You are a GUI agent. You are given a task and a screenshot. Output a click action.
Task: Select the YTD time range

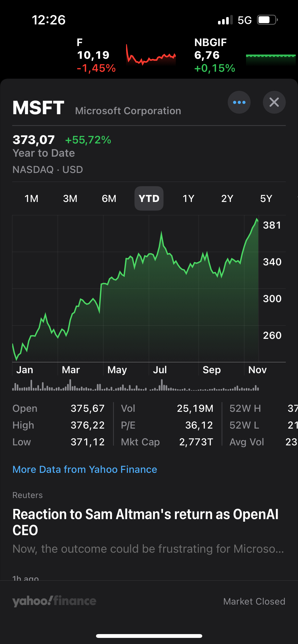[149, 198]
